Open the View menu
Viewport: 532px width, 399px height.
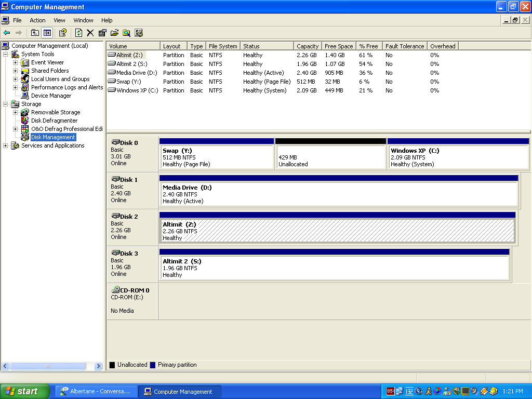click(60, 20)
